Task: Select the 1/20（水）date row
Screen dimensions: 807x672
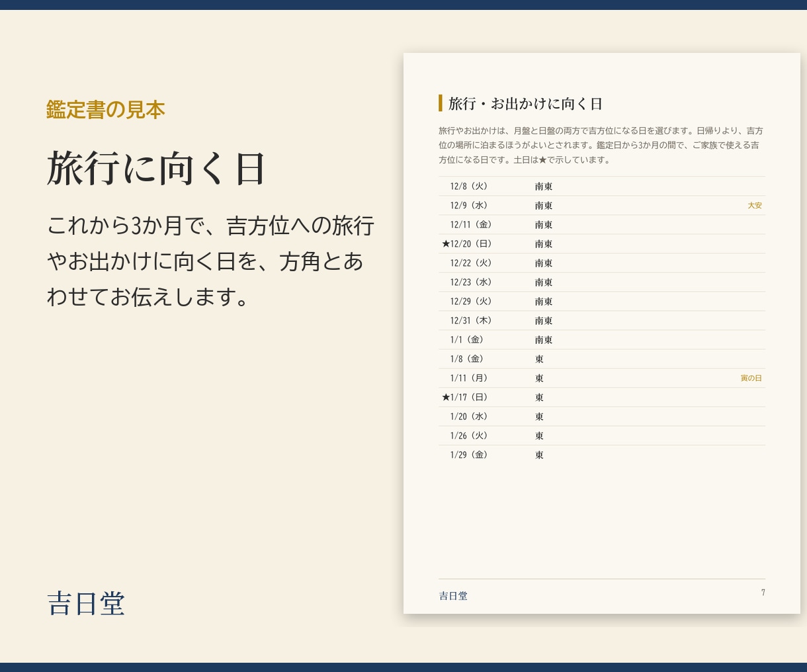Action: pyautogui.click(x=602, y=417)
